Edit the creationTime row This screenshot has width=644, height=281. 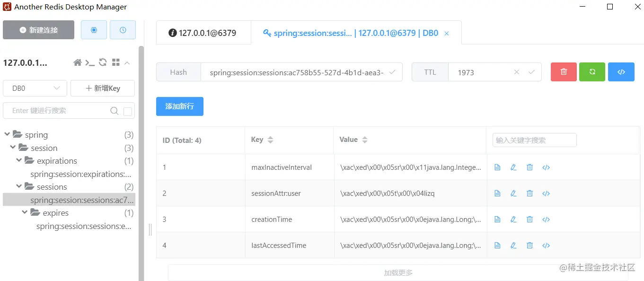[x=513, y=220]
